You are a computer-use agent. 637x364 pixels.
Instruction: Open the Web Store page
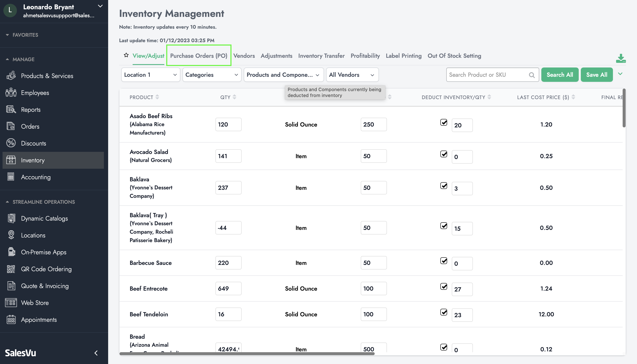[x=35, y=303]
